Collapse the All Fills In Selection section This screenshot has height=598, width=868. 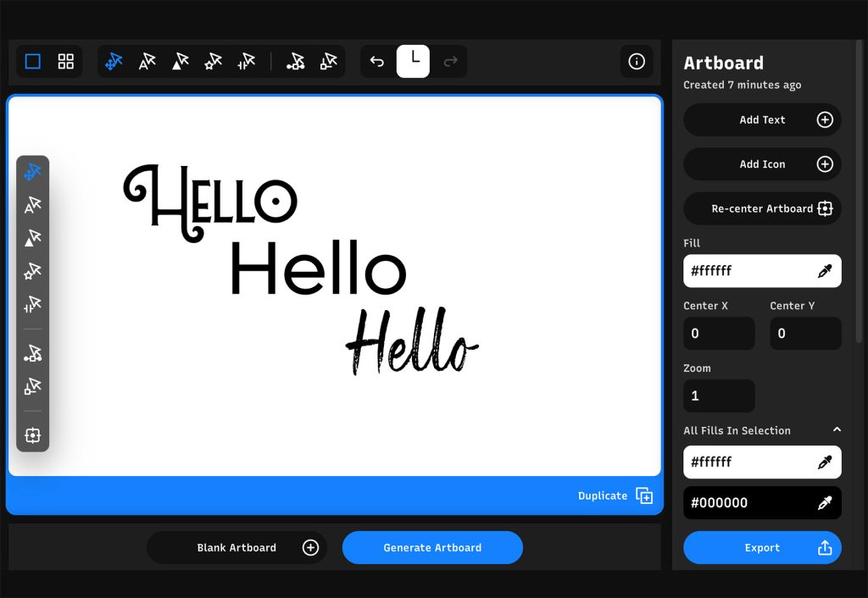click(x=837, y=429)
